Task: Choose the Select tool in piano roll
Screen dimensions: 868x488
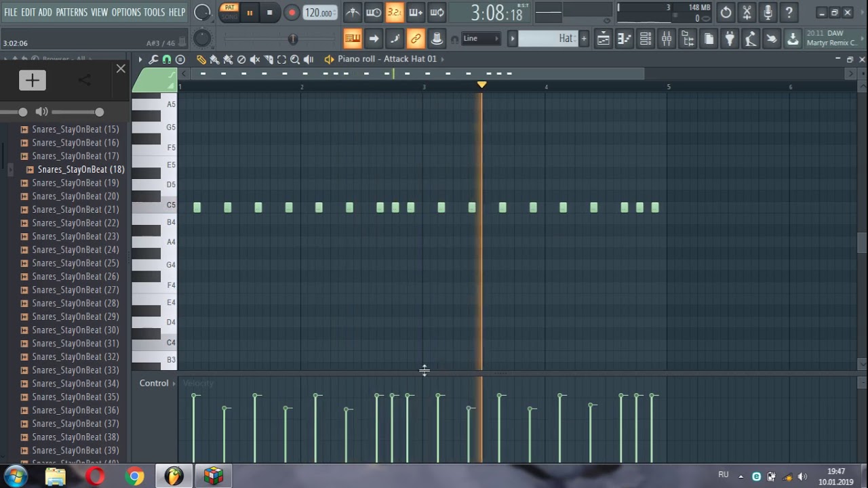Action: pos(281,59)
